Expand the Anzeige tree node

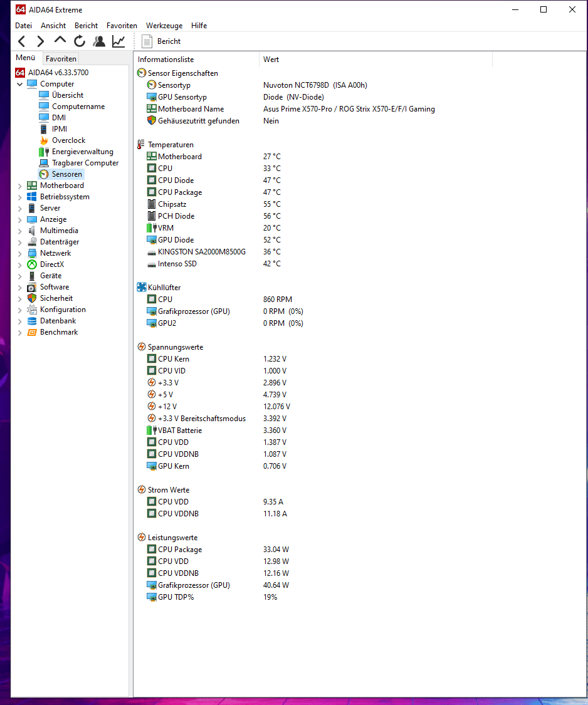coord(20,219)
